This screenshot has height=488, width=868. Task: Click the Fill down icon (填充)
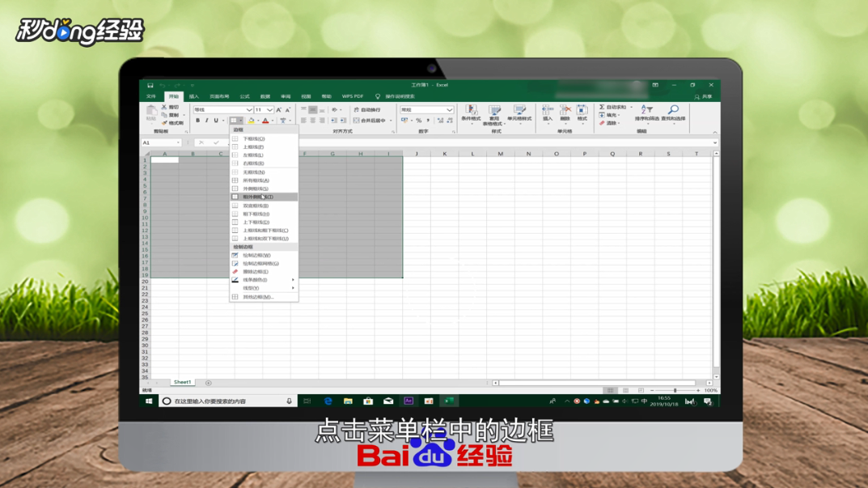[603, 115]
